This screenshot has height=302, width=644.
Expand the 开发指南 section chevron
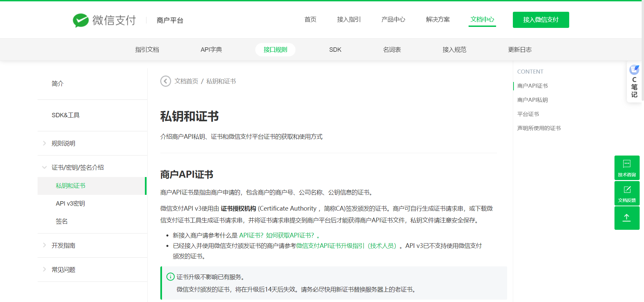44,245
